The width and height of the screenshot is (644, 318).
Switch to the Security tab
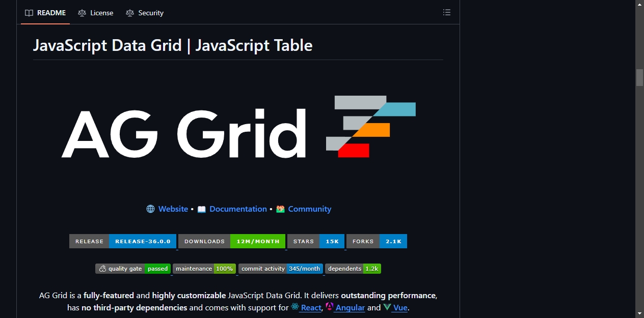[145, 13]
